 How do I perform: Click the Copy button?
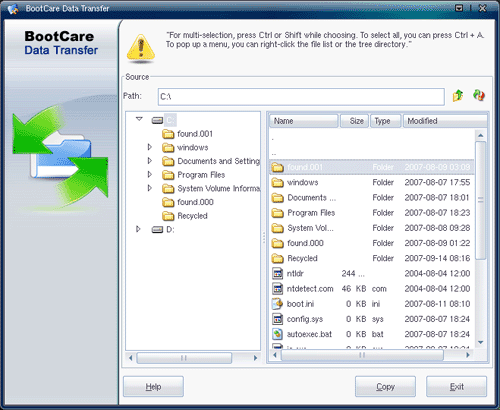click(385, 387)
